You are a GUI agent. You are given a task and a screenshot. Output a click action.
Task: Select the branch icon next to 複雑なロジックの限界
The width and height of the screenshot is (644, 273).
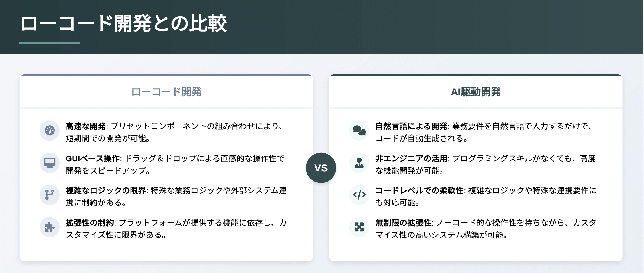[x=50, y=195]
